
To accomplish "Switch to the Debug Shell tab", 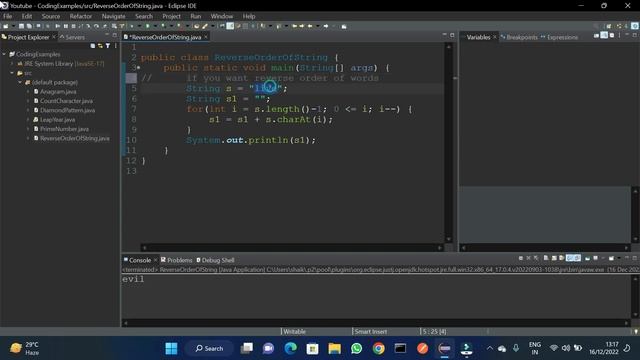I will [x=216, y=260].
